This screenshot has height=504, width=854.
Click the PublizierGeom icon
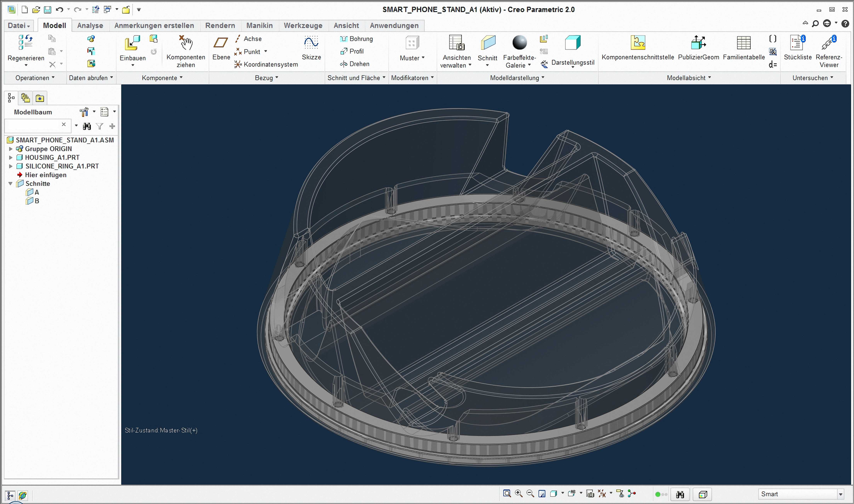pyautogui.click(x=698, y=42)
